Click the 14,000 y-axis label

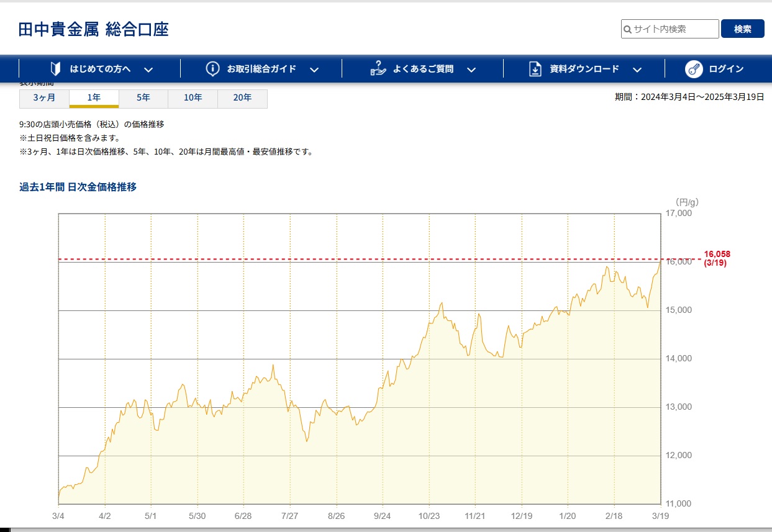click(678, 359)
